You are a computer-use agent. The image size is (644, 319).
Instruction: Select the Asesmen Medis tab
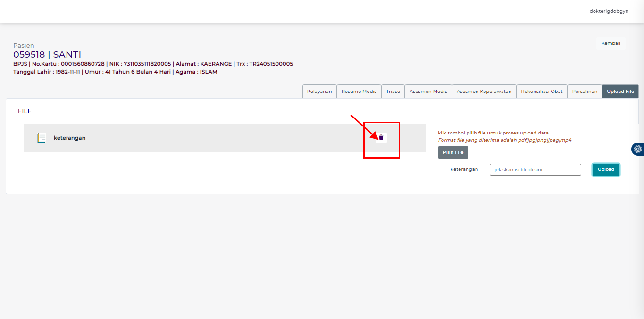tap(428, 92)
